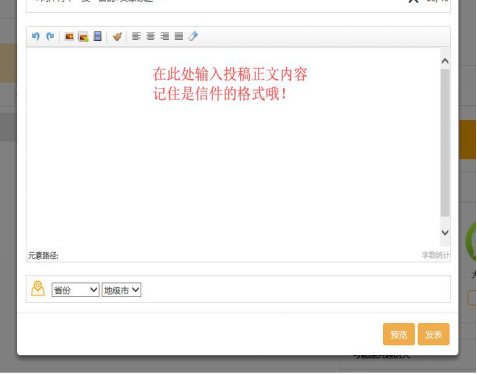Click the editor vertical scrollbar thumb

445,143
